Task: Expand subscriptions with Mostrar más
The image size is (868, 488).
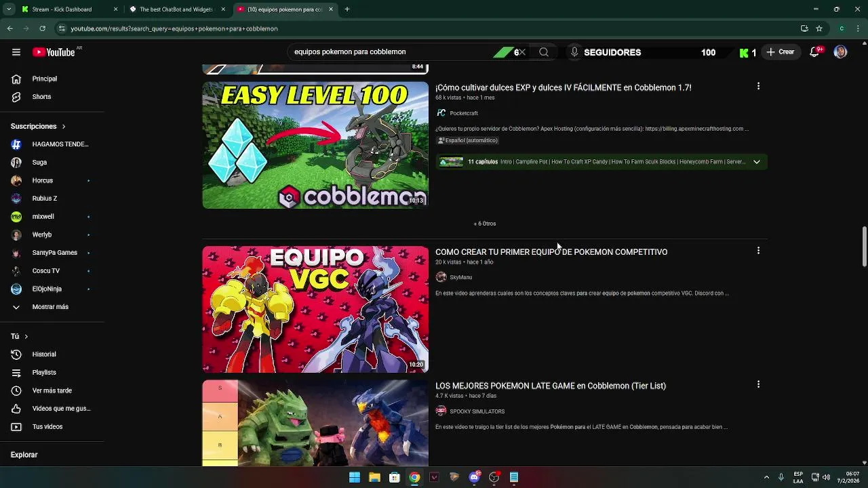Action: click(52, 307)
